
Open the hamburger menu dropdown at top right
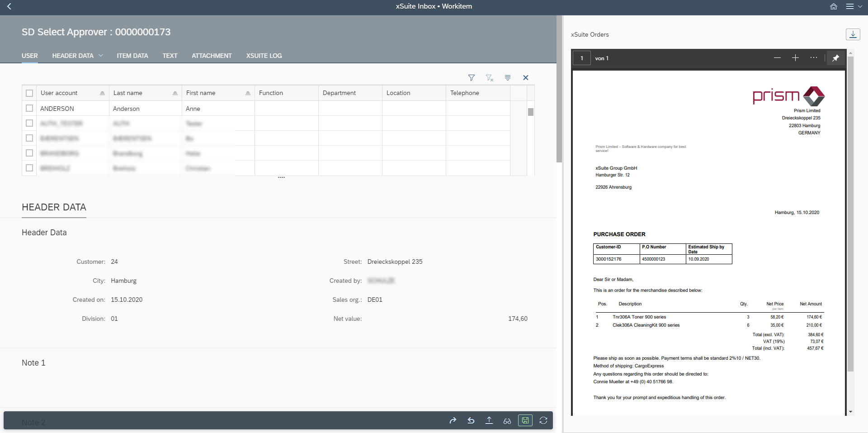(854, 6)
